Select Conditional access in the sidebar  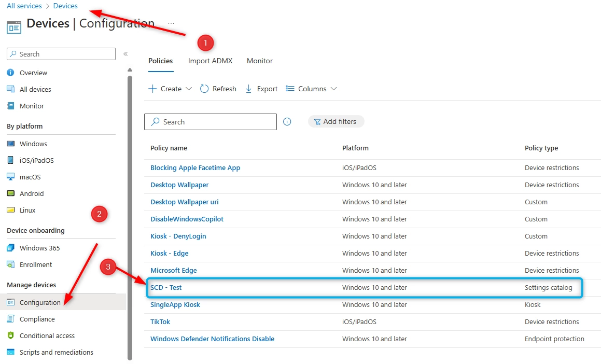pyautogui.click(x=47, y=335)
